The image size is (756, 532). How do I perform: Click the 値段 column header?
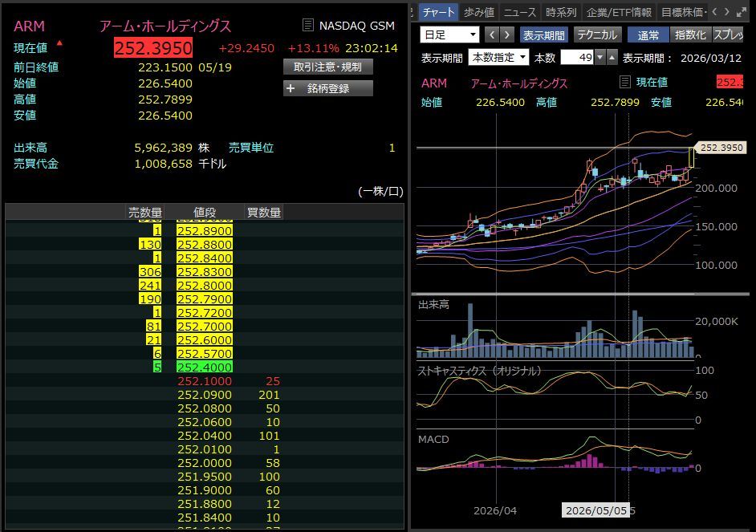(205, 212)
